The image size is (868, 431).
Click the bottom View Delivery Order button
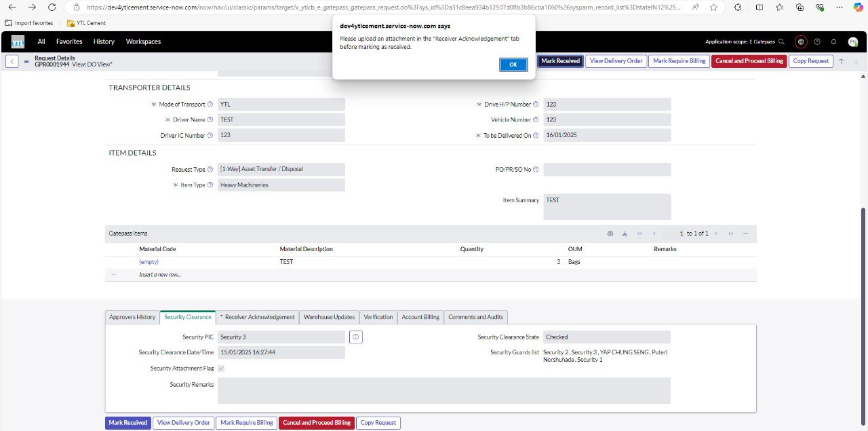tap(183, 423)
